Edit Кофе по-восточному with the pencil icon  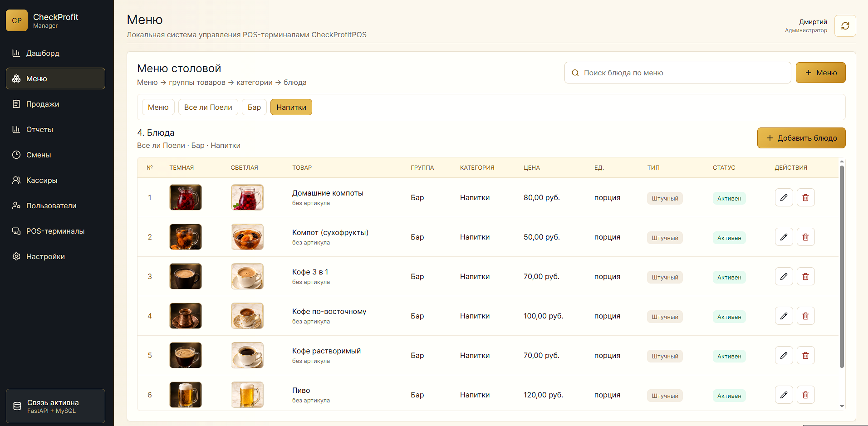pos(784,316)
